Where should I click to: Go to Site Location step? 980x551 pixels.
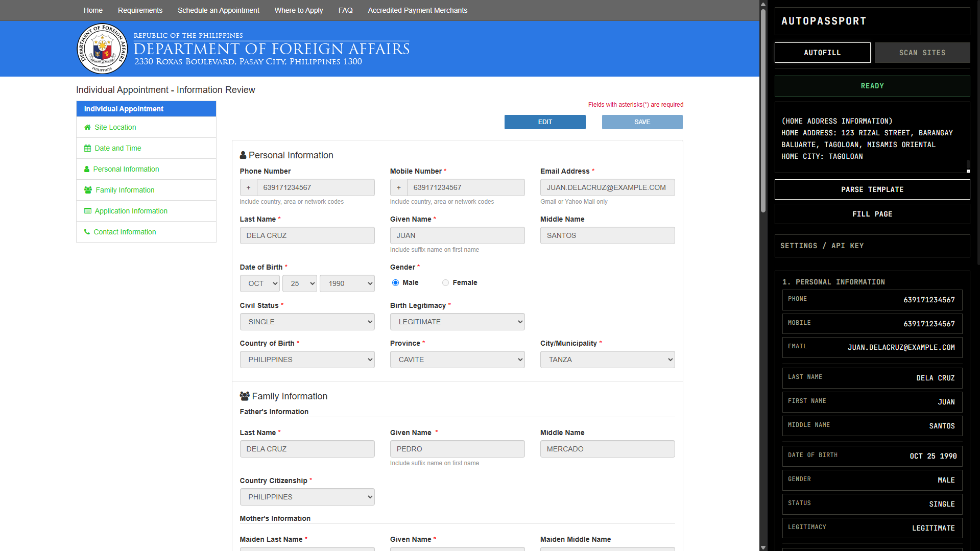point(146,127)
